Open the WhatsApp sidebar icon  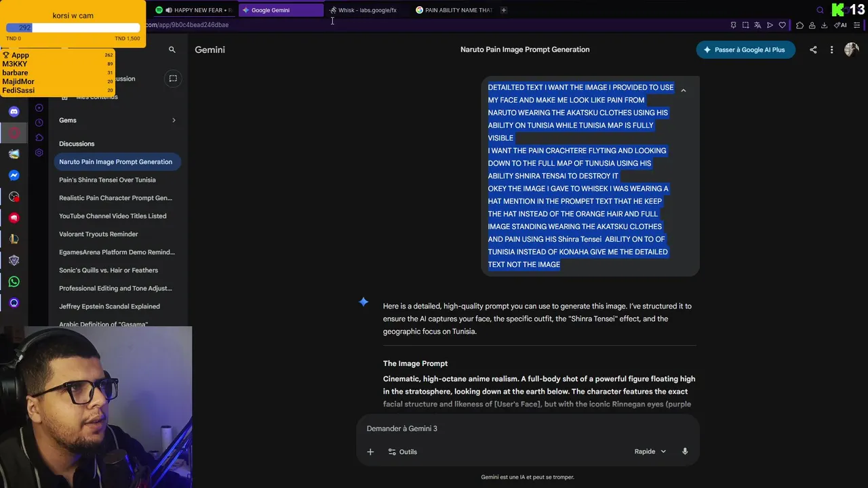(x=14, y=281)
